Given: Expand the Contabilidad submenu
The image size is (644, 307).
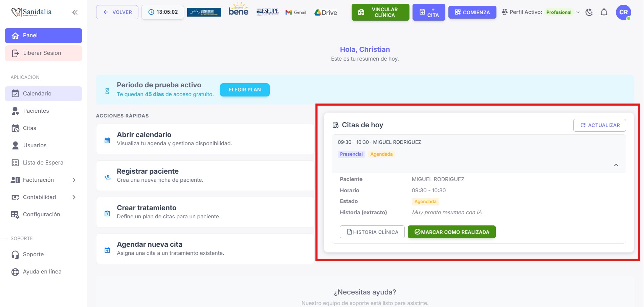Looking at the screenshot, I should [x=74, y=197].
